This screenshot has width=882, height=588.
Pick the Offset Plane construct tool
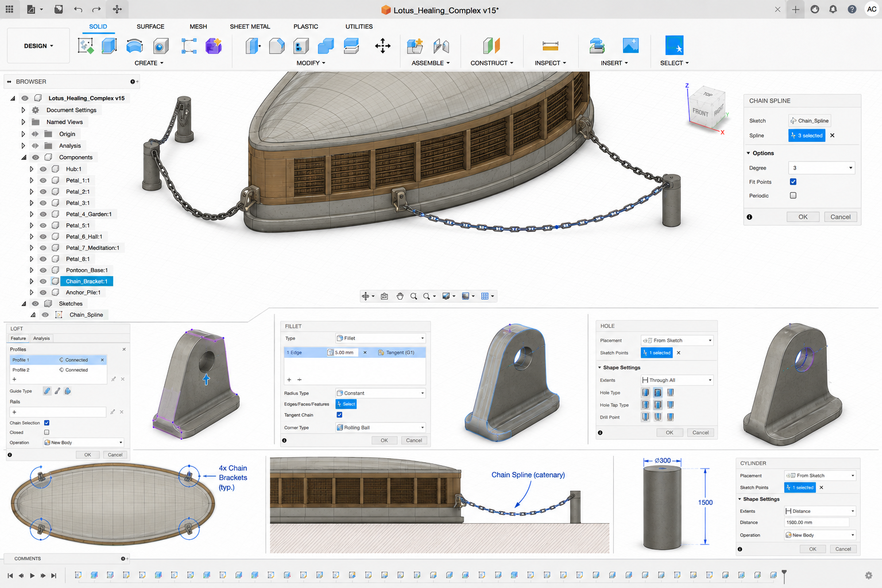click(x=492, y=46)
